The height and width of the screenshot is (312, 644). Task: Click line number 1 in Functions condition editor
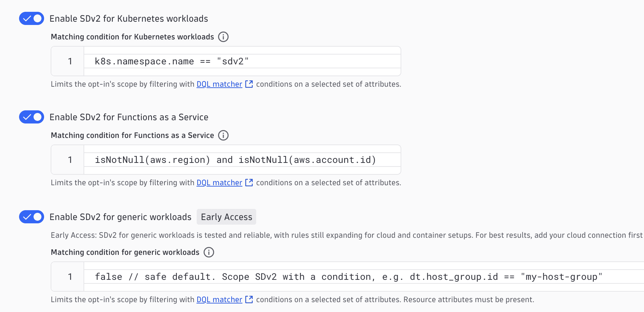70,160
